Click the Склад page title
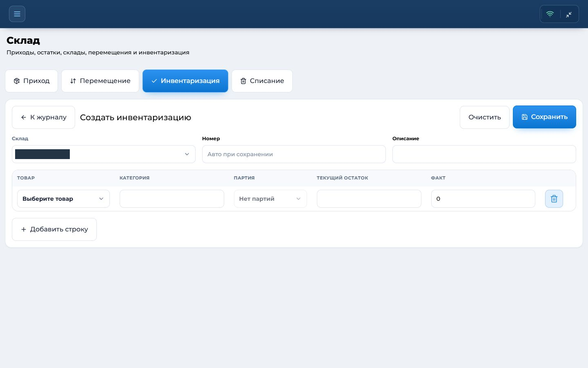 (x=23, y=40)
